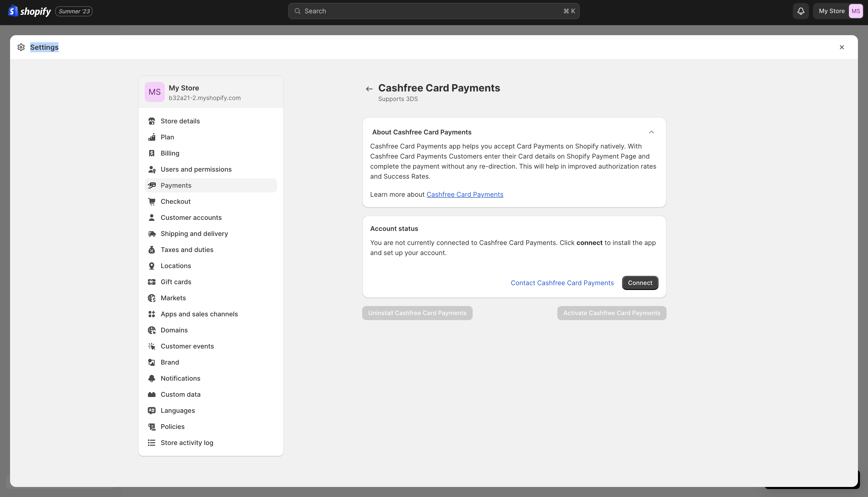
Task: Open the Checkout settings page
Action: click(175, 202)
